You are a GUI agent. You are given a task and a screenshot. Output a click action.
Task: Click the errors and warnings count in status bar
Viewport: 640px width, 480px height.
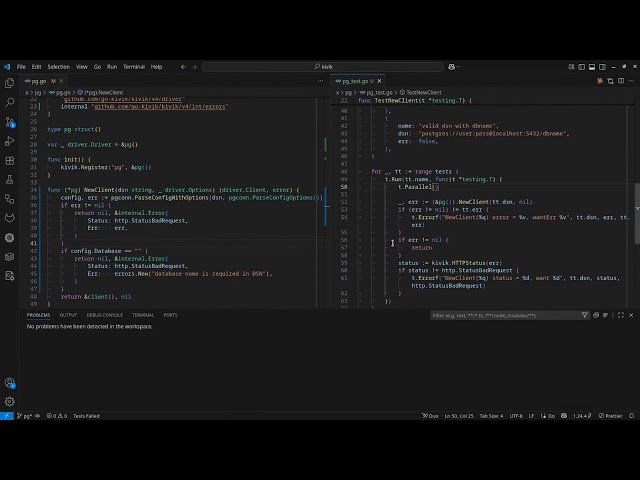coord(57,416)
